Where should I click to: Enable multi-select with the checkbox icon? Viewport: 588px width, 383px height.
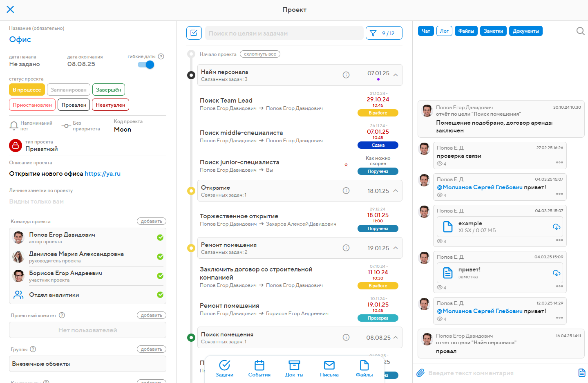coord(194,33)
